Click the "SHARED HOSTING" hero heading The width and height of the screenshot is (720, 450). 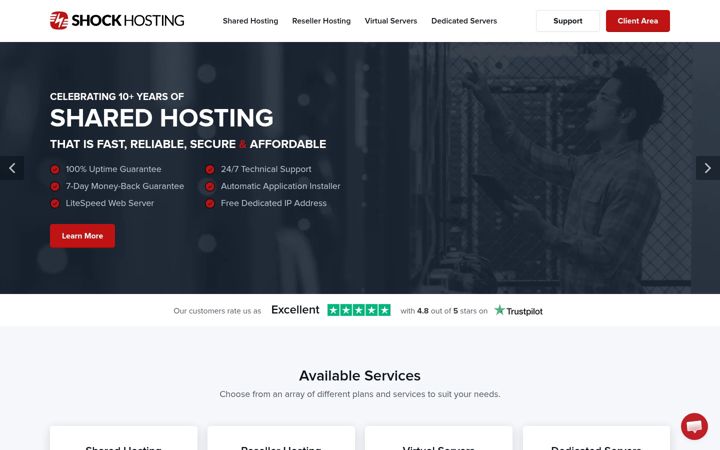coord(162,118)
